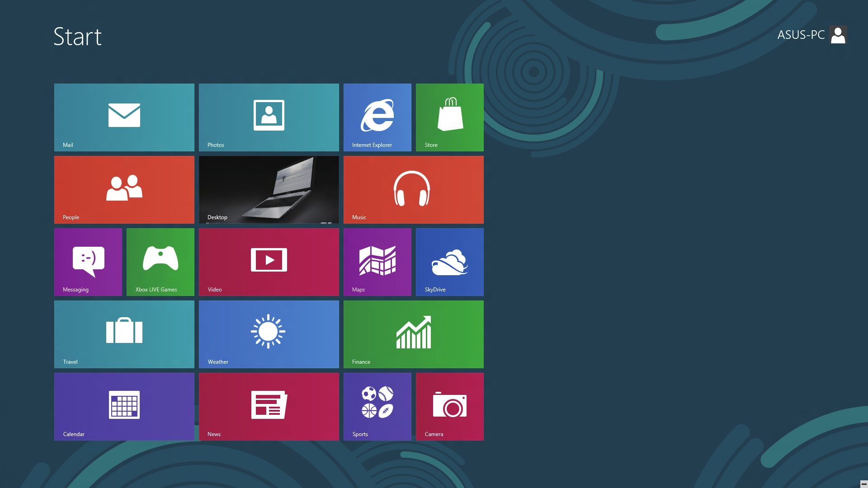Open the Sports app
This screenshot has width=868, height=488.
tap(377, 406)
